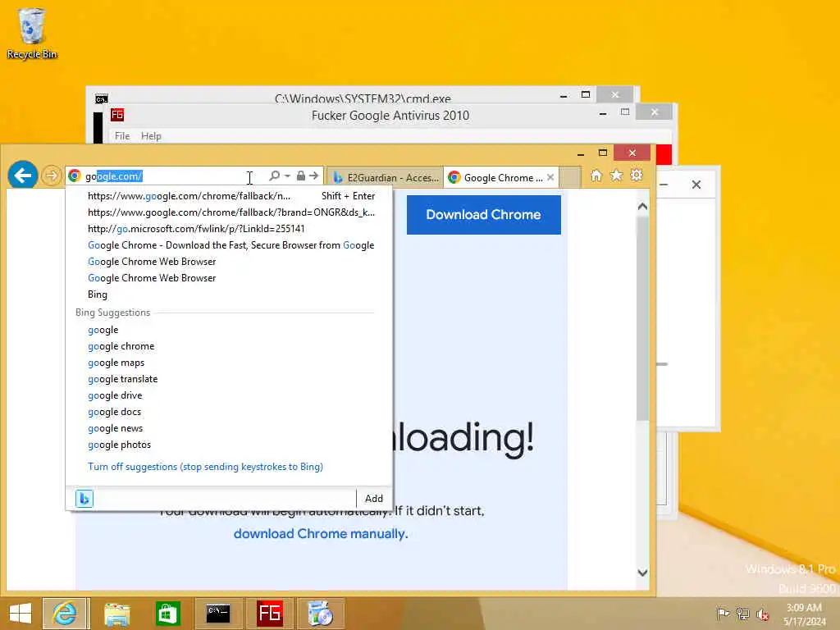Click the IE Home icon
The height and width of the screenshot is (630, 840).
click(x=596, y=176)
